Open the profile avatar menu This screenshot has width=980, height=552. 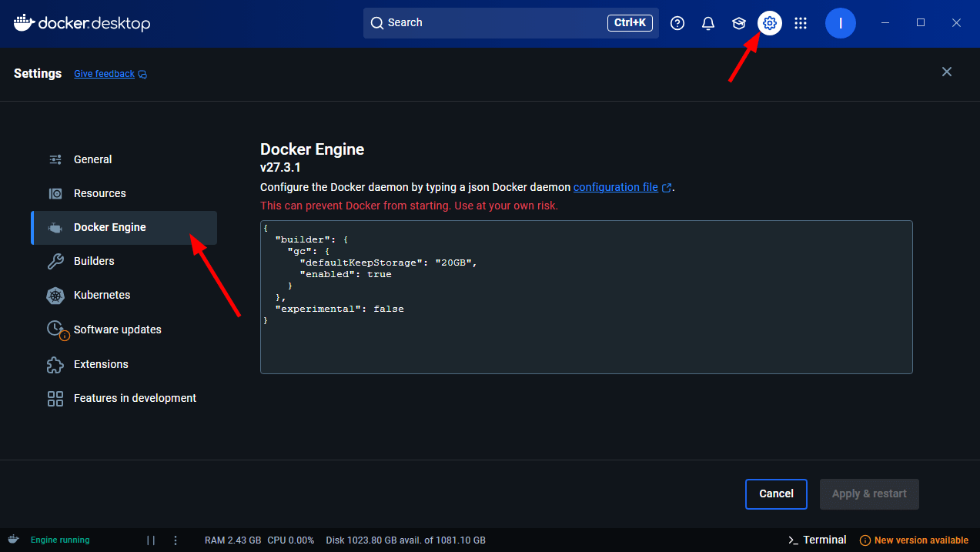pyautogui.click(x=840, y=22)
